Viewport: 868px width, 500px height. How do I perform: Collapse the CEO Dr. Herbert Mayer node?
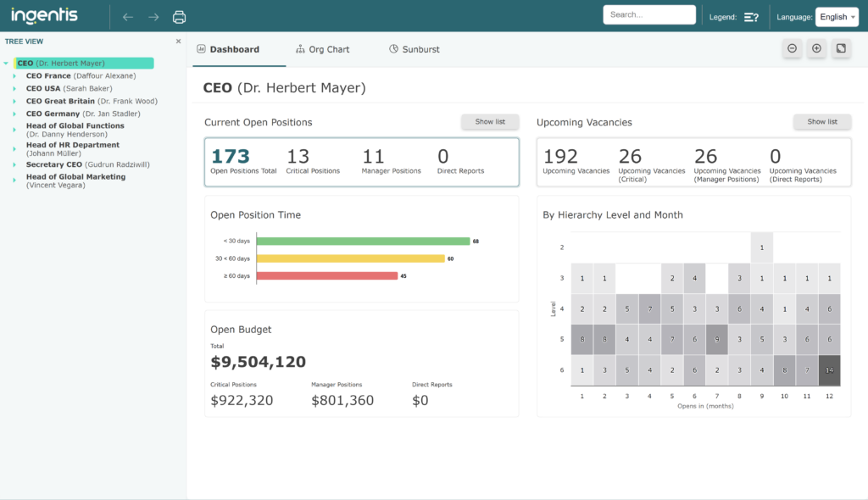6,63
